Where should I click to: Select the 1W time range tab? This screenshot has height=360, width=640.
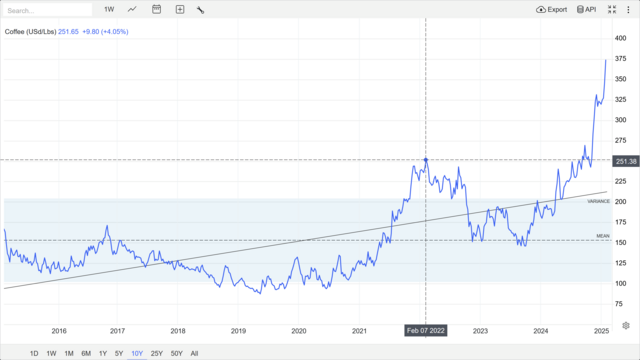coord(51,353)
